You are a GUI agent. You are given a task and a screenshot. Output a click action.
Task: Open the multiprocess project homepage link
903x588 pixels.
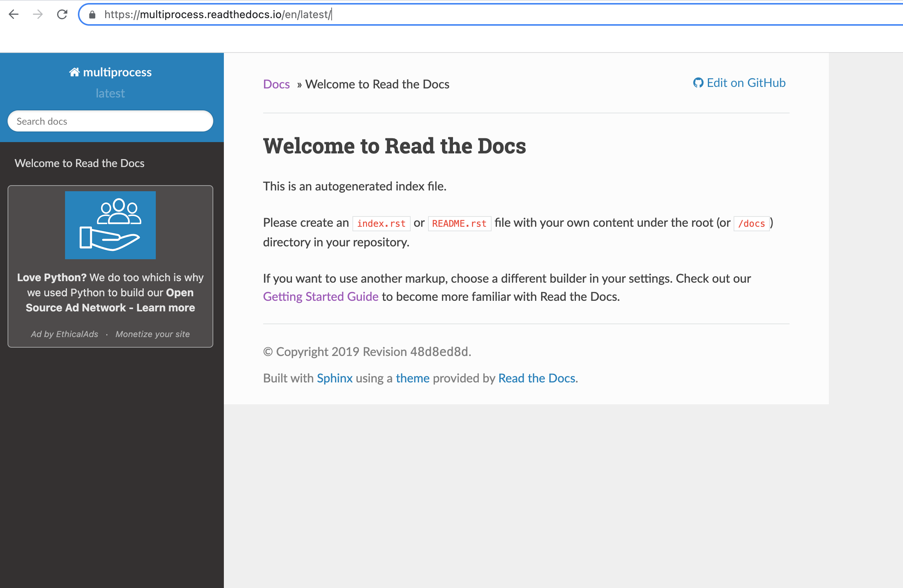click(117, 72)
